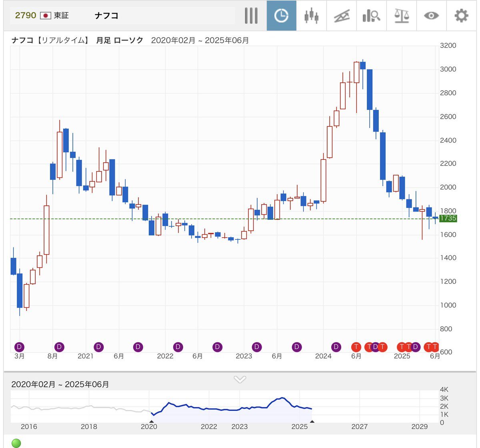Click the 2600 price axis label

[448, 117]
